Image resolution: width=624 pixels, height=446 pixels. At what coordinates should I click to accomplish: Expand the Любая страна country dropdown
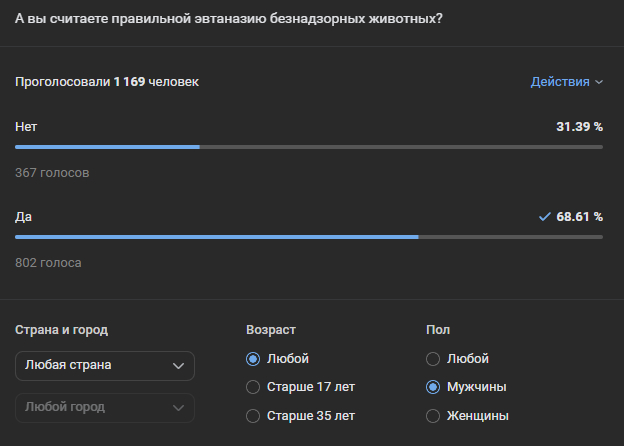pyautogui.click(x=105, y=366)
